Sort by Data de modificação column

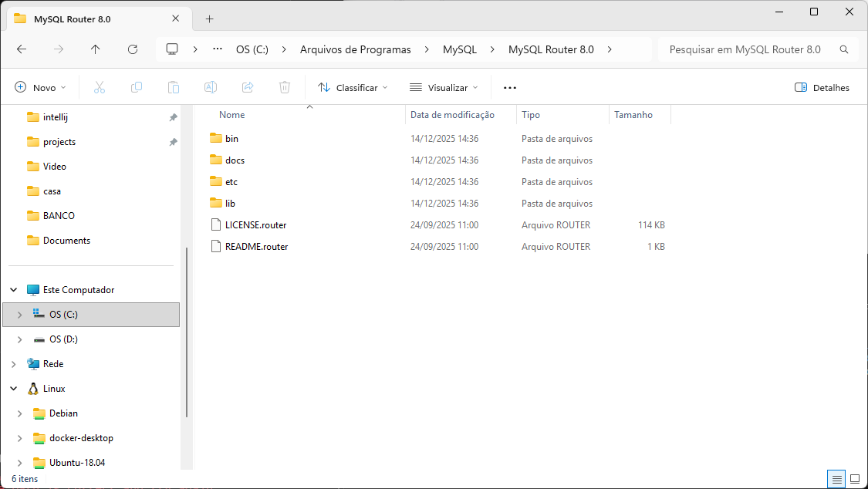tap(452, 114)
